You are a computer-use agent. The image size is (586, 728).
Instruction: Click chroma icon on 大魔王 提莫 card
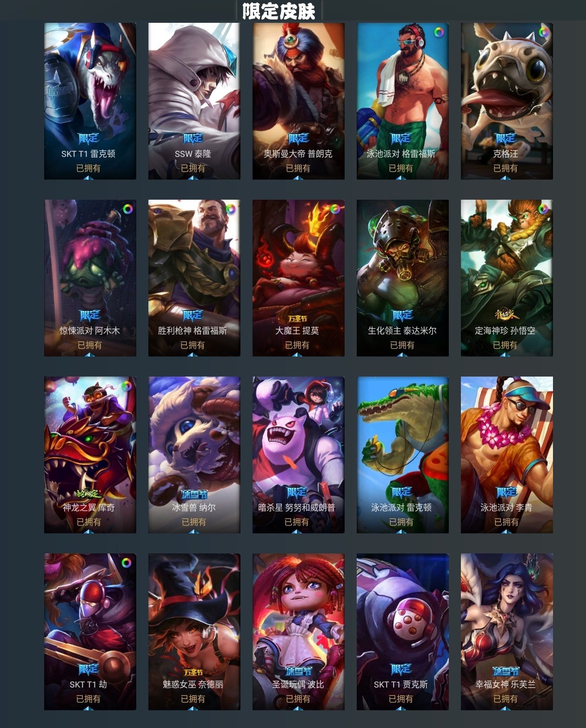(335, 209)
